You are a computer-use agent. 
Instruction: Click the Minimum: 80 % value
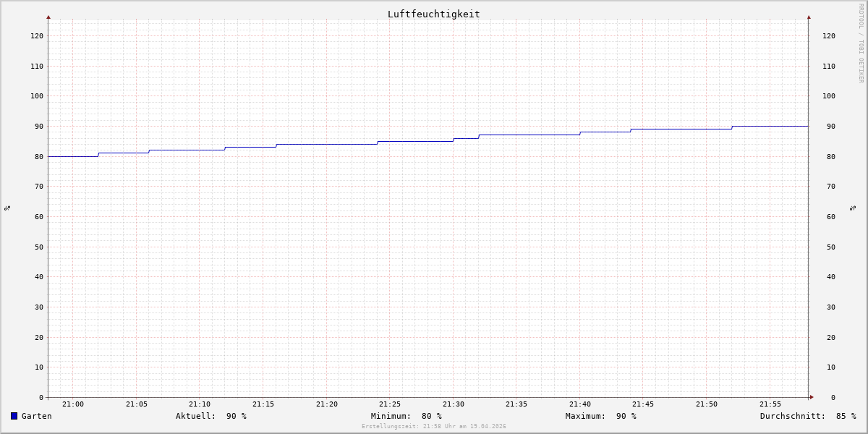(407, 416)
